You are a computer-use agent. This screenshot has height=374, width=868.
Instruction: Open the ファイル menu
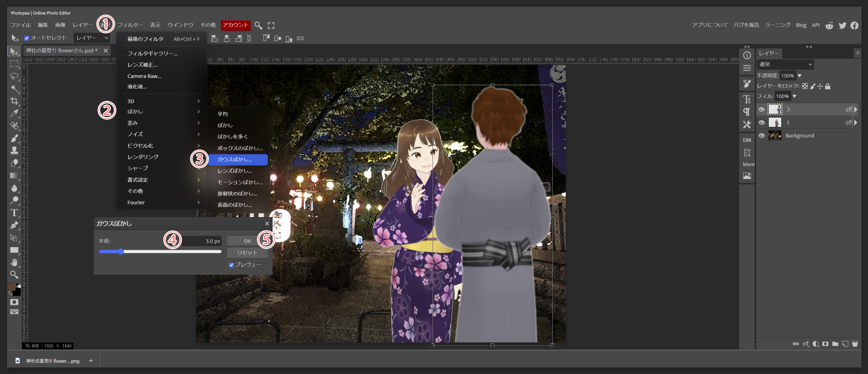(x=21, y=25)
